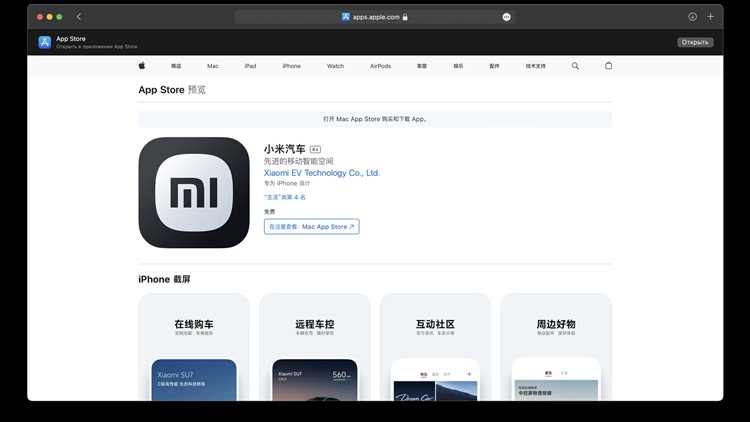Click the App Store favicon in address bar
The height and width of the screenshot is (422, 750).
coord(346,17)
